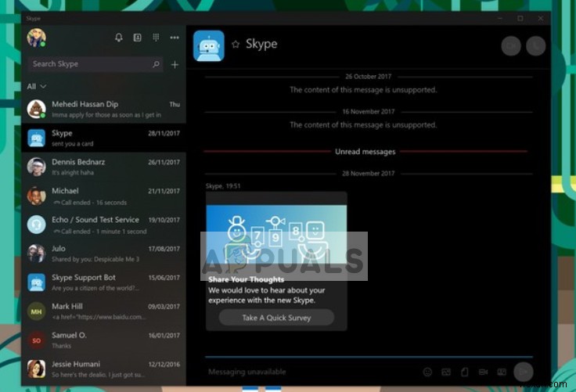Favorite the Skype chat with star icon
The height and width of the screenshot is (392, 576).
pos(236,45)
